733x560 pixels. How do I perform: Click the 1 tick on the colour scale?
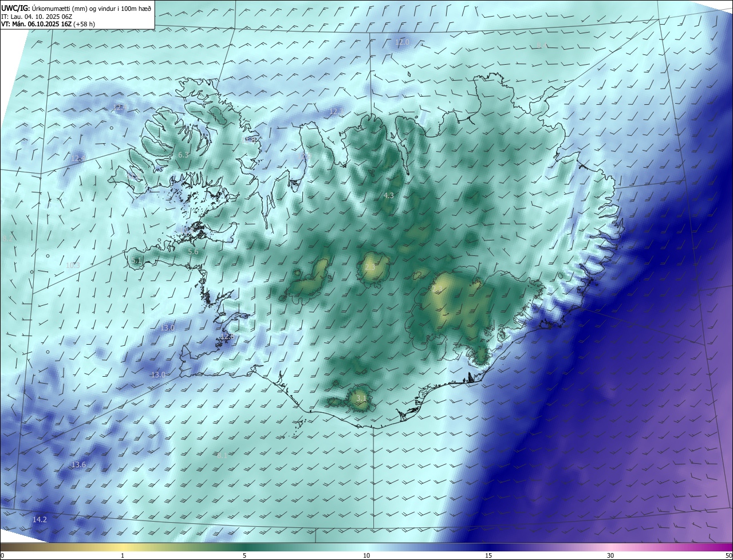[123, 555]
